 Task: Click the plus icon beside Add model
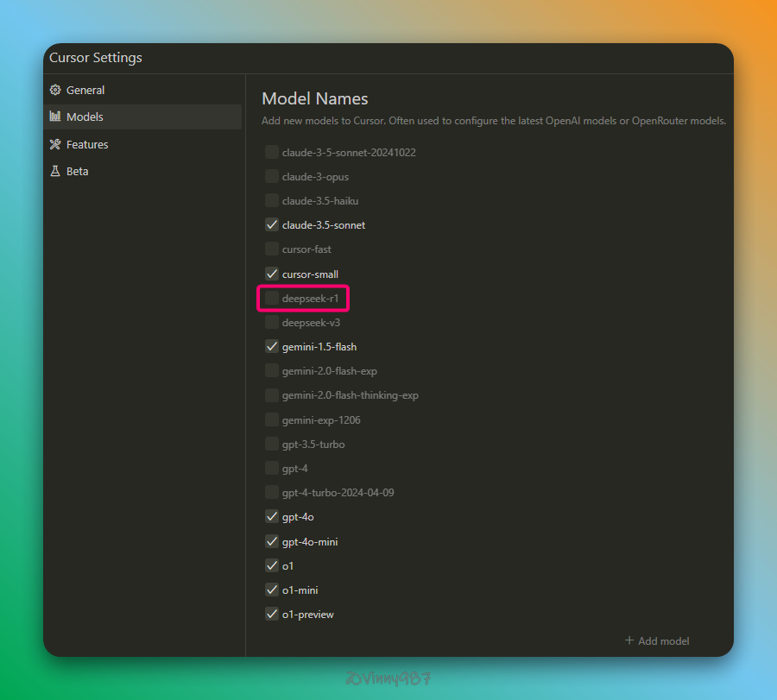(x=629, y=640)
